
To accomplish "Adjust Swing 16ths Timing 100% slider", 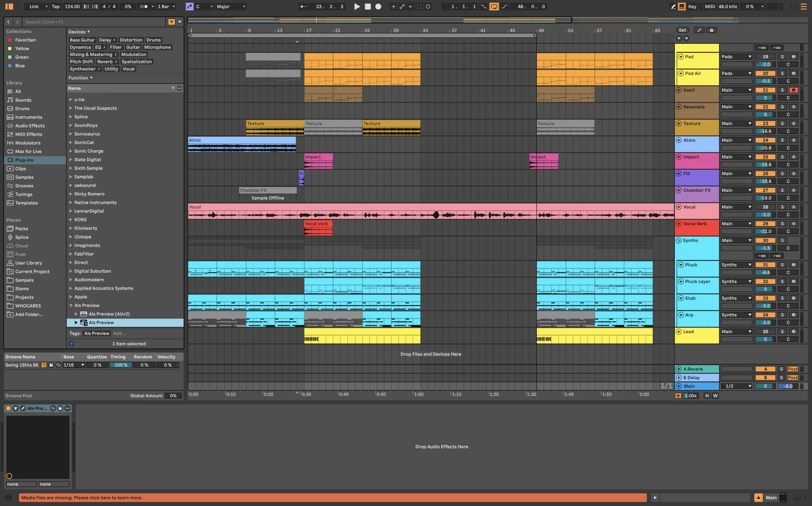I will click(121, 365).
